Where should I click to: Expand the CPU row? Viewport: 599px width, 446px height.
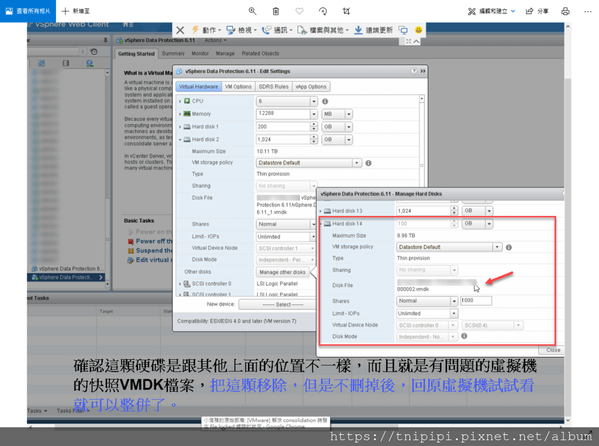(x=180, y=101)
